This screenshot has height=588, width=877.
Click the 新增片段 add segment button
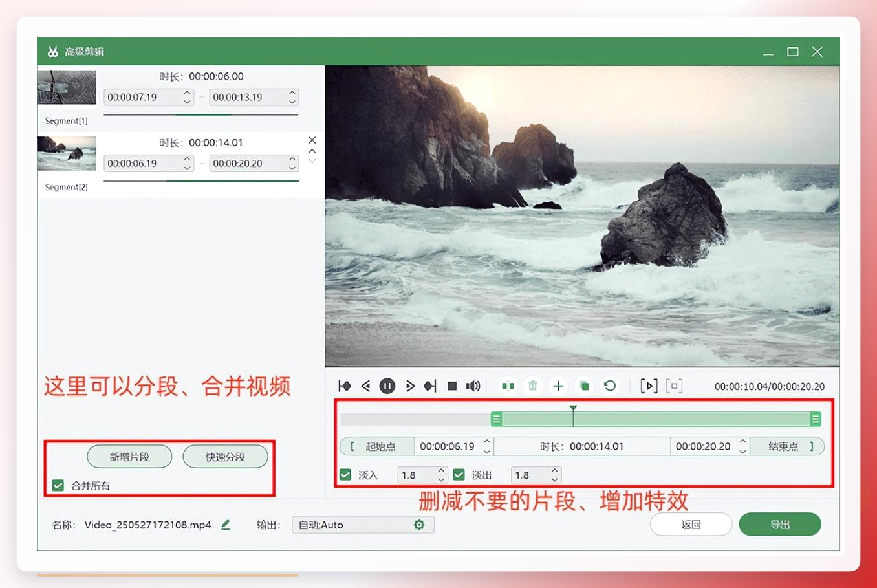[129, 457]
